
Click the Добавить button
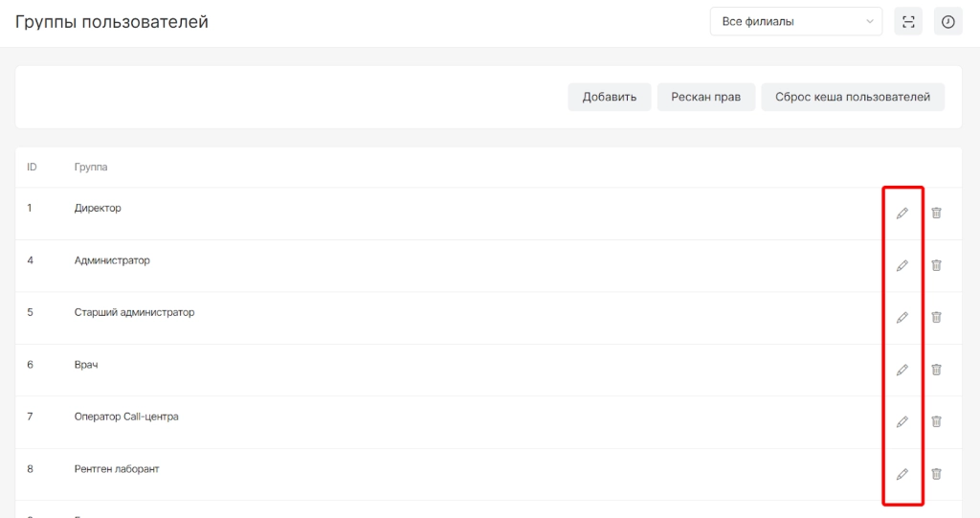tap(609, 97)
